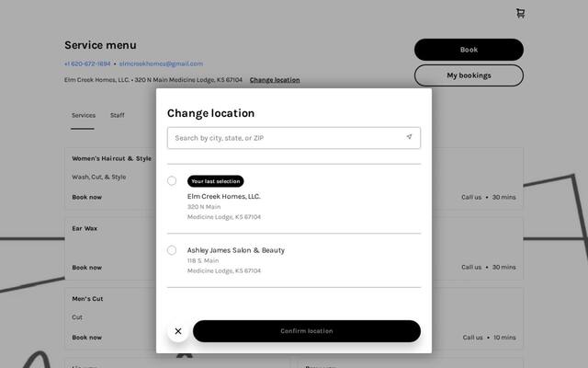The width and height of the screenshot is (588, 368).
Task: Click 'Ear Wax' service title
Action: pyautogui.click(x=85, y=228)
